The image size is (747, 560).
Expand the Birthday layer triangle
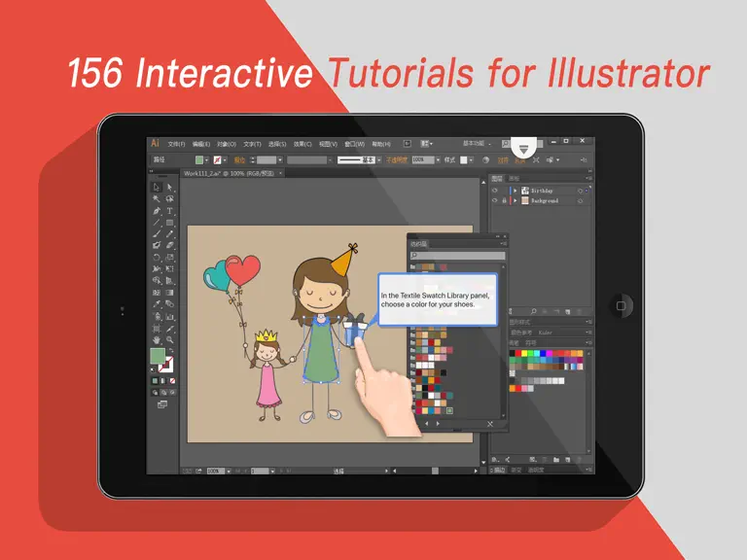tap(515, 191)
